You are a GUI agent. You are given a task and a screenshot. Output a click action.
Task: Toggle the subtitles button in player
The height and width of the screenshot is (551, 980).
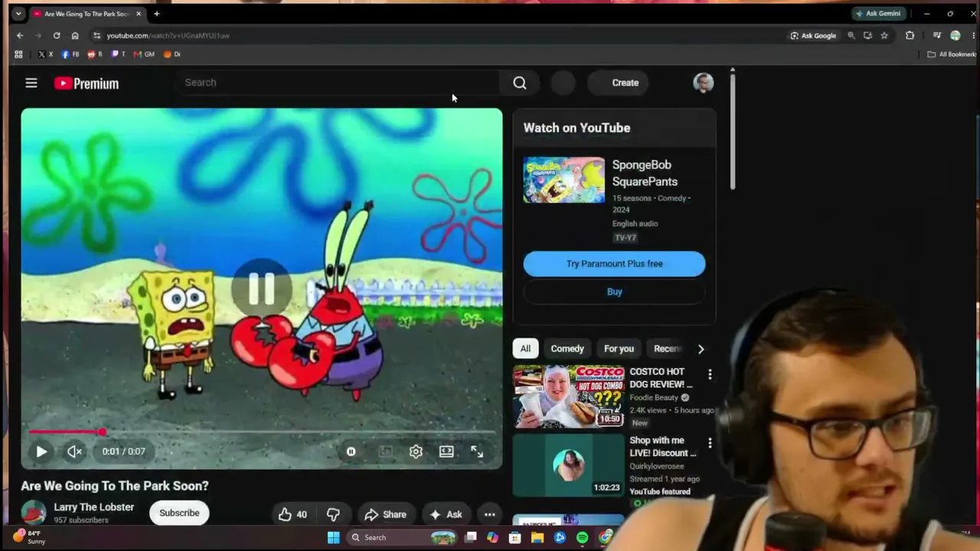[x=385, y=452]
